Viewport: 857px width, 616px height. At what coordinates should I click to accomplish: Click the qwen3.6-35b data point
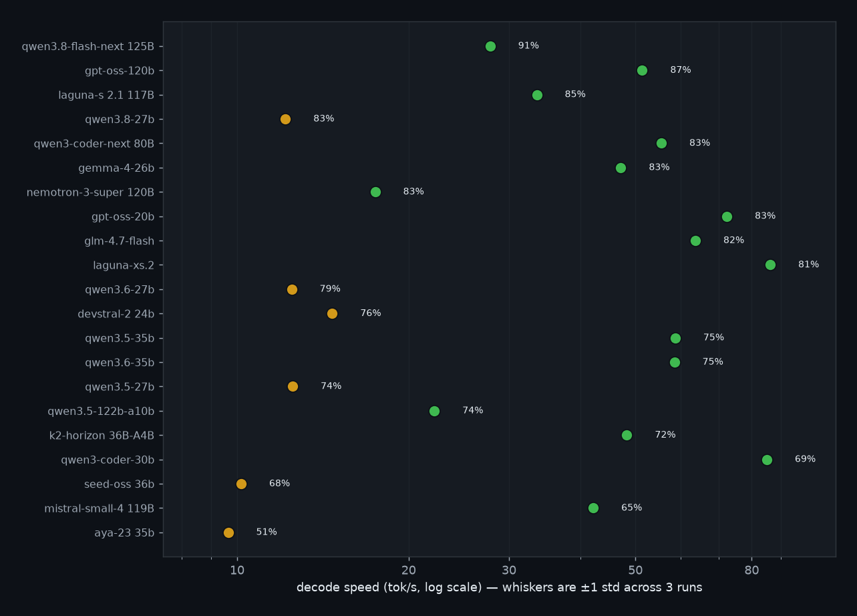point(675,362)
